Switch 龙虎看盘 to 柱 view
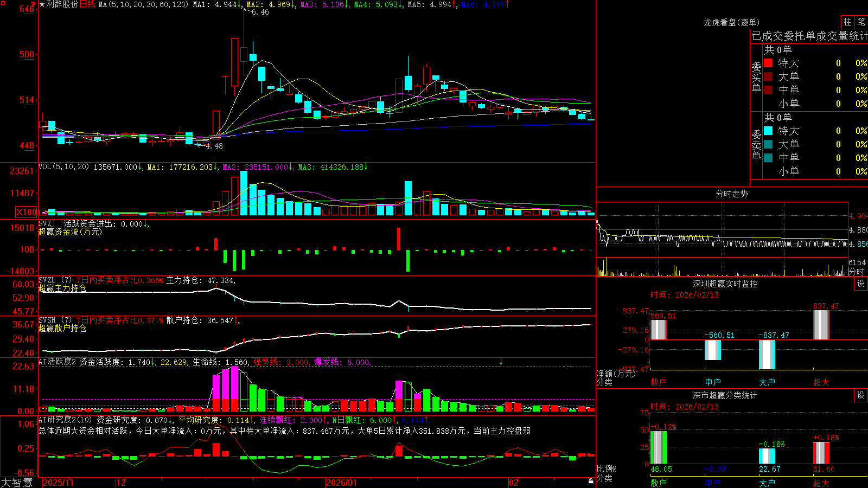868x488 pixels. click(x=847, y=22)
